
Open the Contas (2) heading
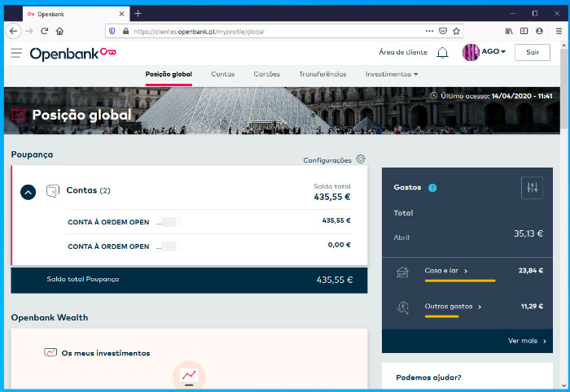[x=88, y=190]
